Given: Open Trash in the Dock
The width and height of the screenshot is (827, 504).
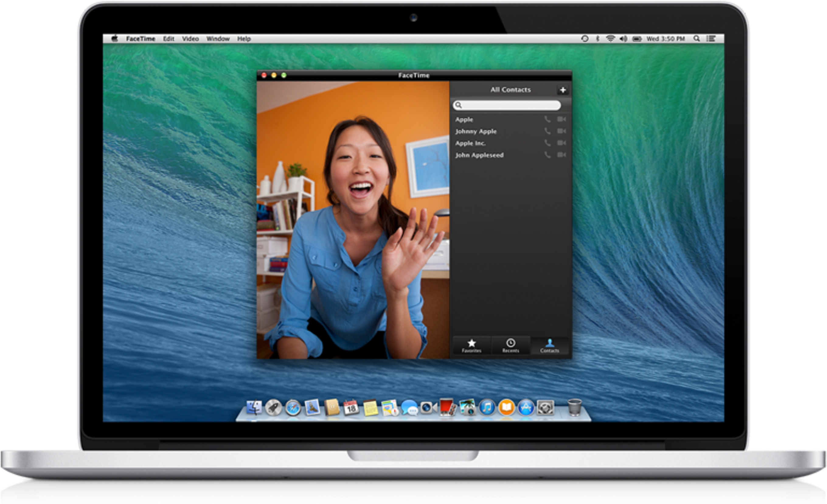Looking at the screenshot, I should pyautogui.click(x=574, y=407).
